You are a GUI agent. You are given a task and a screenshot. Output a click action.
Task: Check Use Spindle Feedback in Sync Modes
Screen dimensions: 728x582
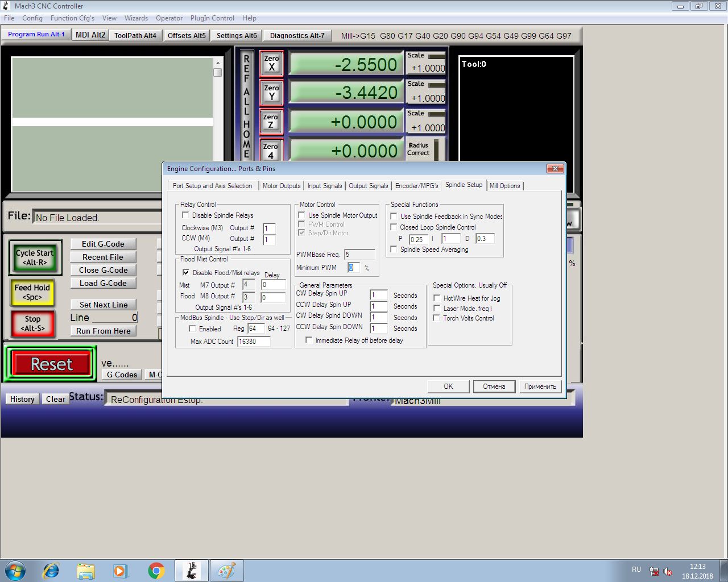(x=394, y=216)
